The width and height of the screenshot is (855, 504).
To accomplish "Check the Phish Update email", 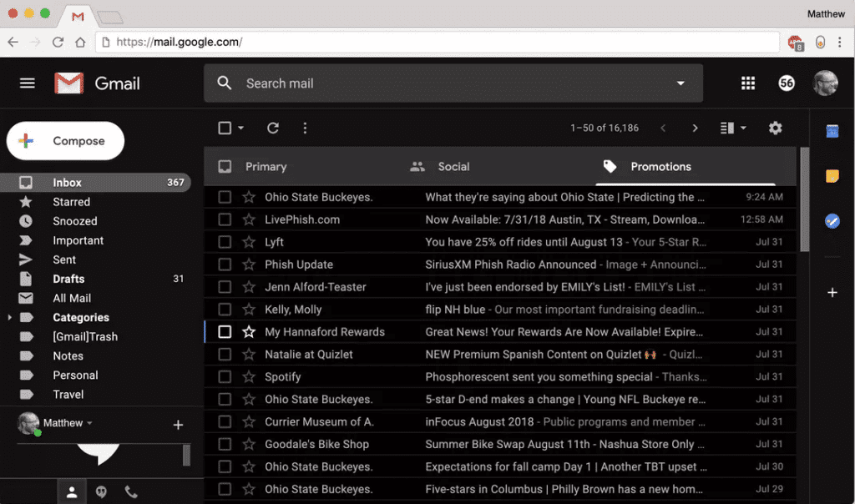I will click(225, 265).
